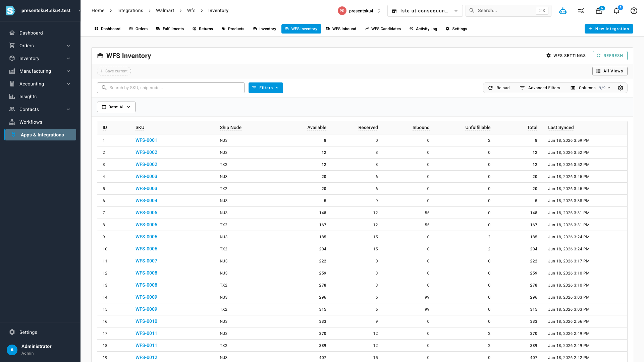
Task: Click the Manufacturing factory icon in sidebar
Action: (12, 71)
